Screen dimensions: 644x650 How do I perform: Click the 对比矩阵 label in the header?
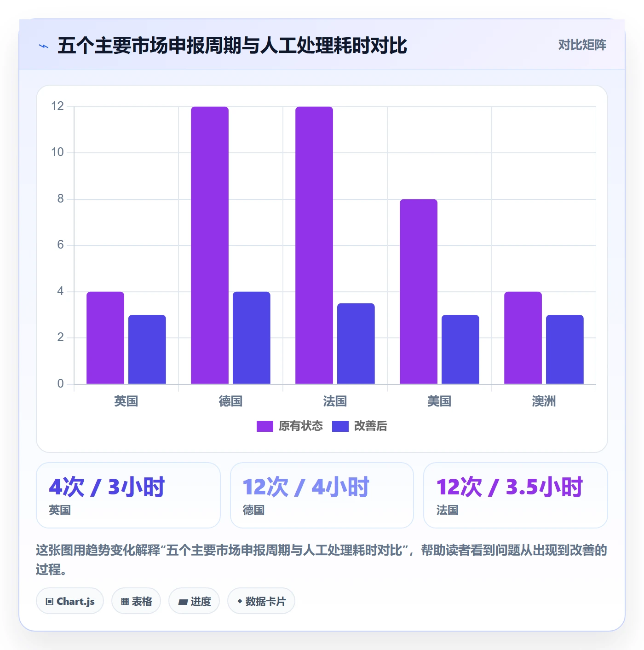coord(582,45)
